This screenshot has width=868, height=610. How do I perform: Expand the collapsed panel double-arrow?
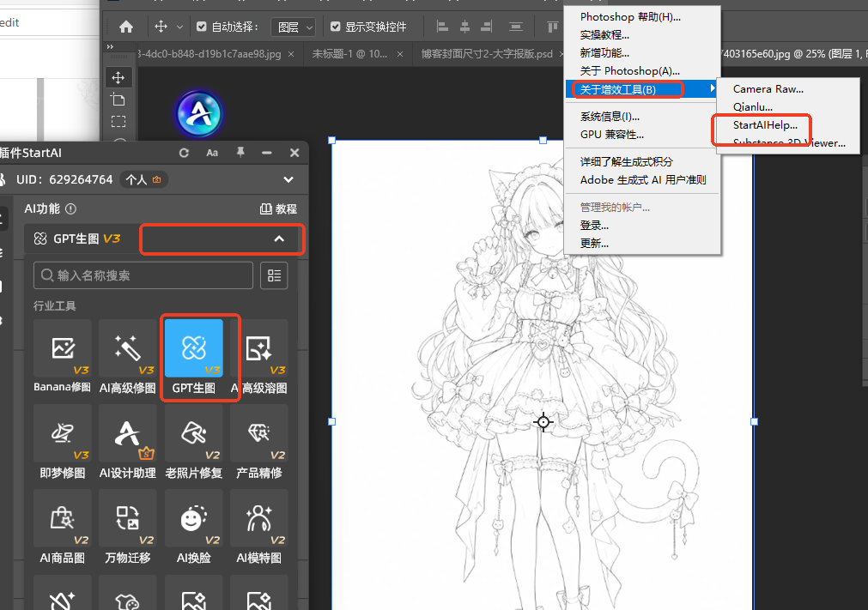[110, 47]
